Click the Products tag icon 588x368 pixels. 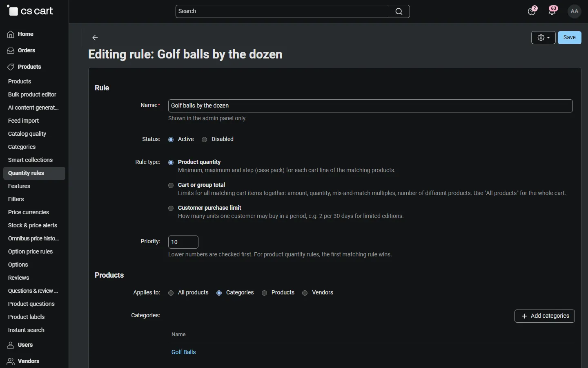pos(11,67)
